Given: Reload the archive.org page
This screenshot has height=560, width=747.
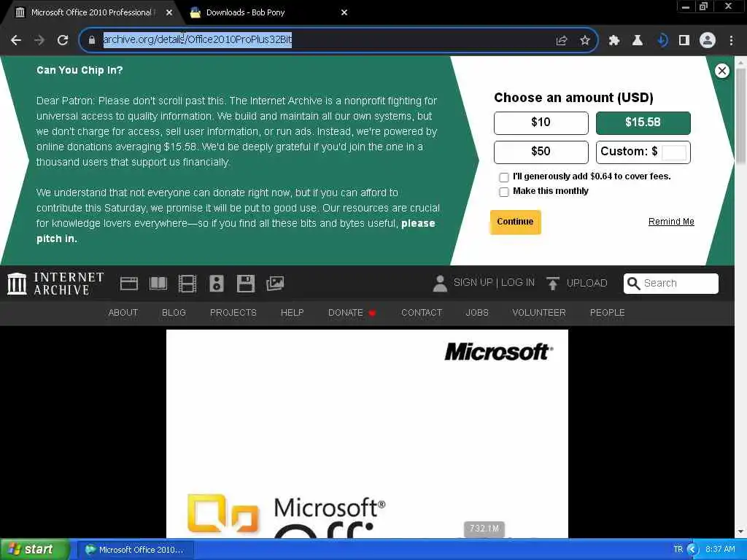Looking at the screenshot, I should 63,41.
